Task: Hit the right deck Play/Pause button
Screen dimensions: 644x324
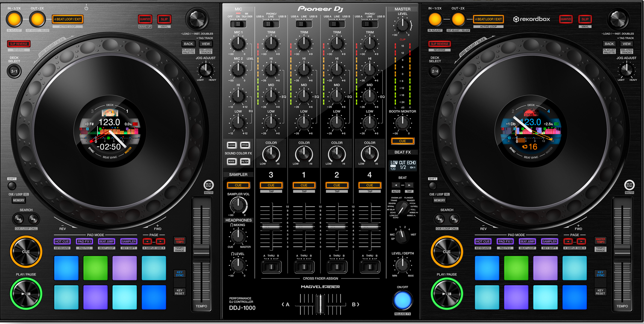Action: (447, 294)
